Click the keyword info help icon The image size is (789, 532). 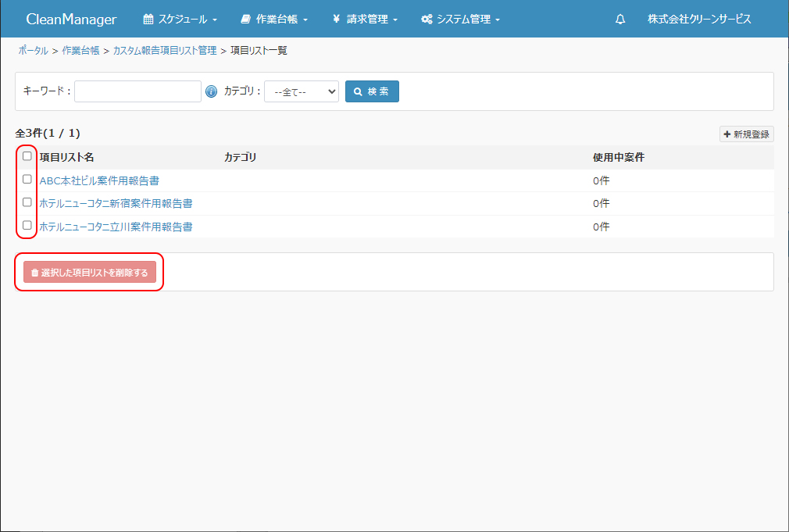pos(211,91)
